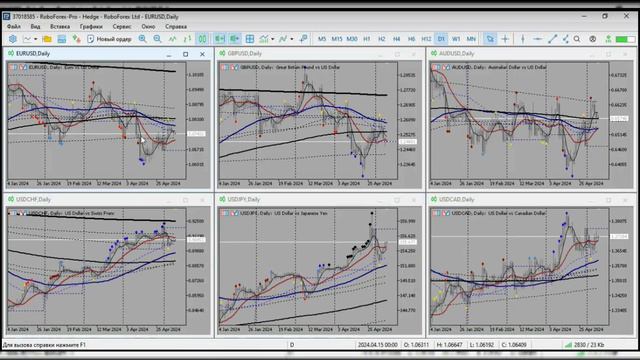Activate the AUDUSD,Daily chart window title
The height and width of the screenshot is (360, 640).
(456, 53)
